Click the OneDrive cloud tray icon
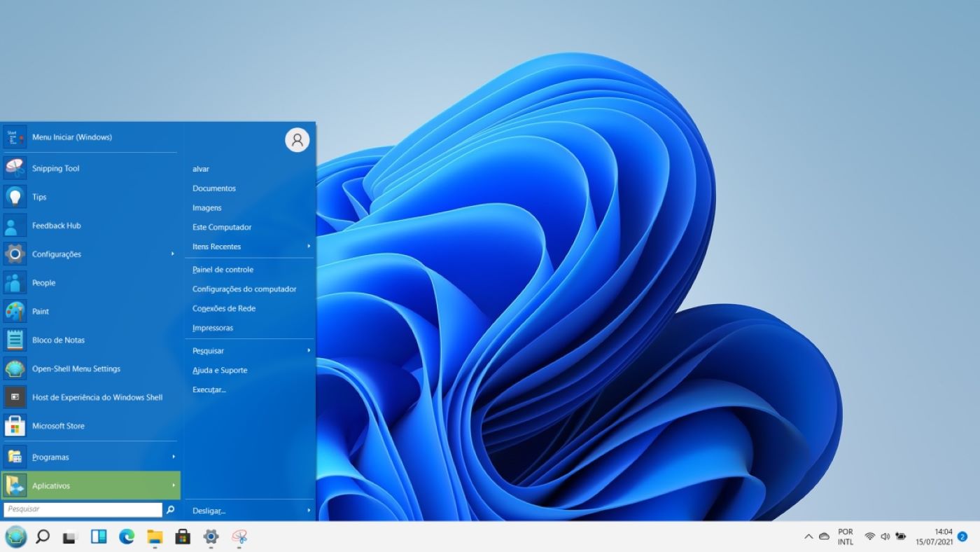 point(825,537)
